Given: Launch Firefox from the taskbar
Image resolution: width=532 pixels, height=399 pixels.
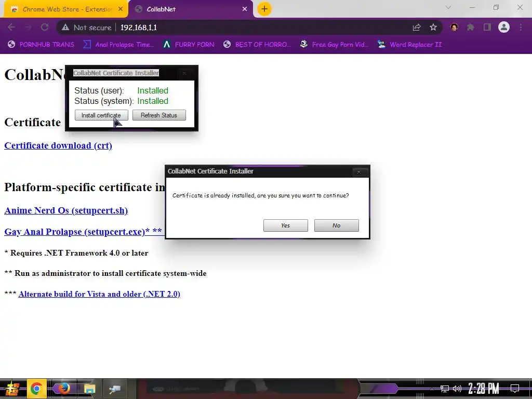Looking at the screenshot, I should click(x=63, y=389).
